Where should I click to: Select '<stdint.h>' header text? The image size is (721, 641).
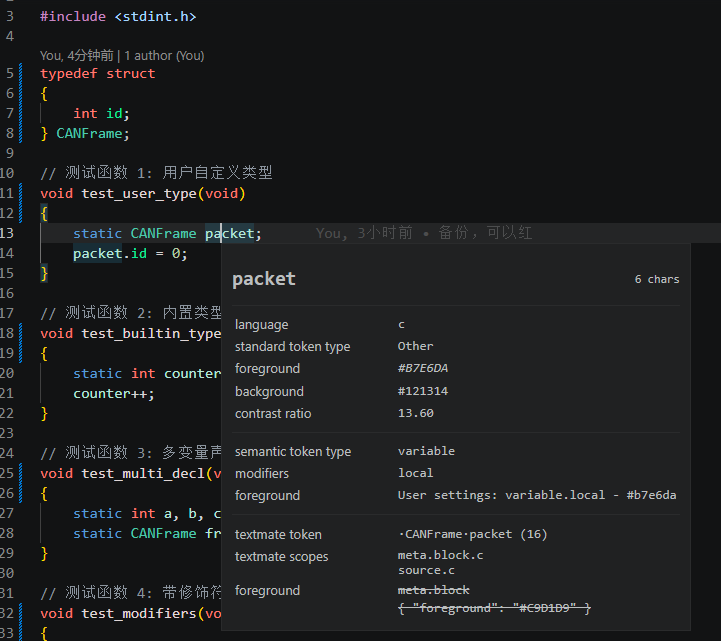pyautogui.click(x=155, y=17)
